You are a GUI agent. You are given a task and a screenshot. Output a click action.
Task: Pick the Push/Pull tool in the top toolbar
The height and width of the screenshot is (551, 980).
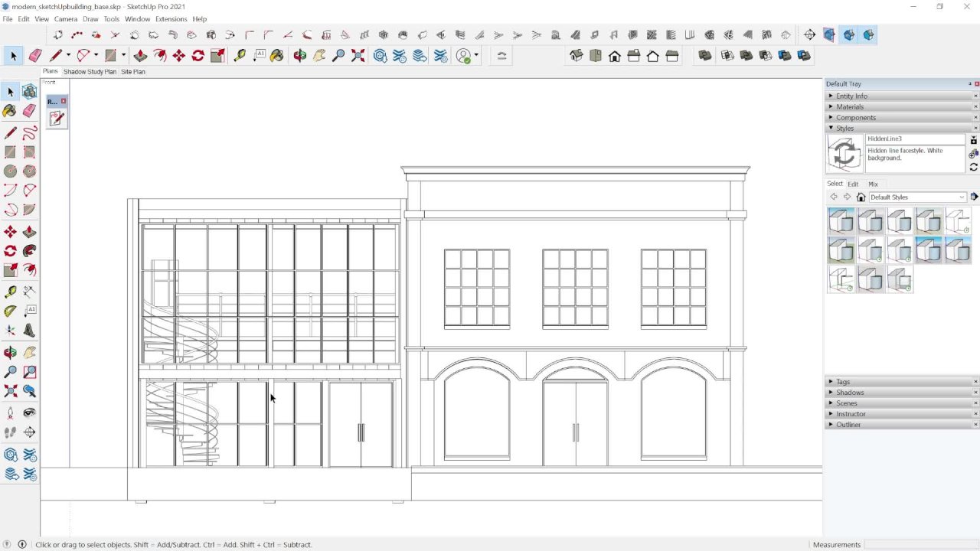(x=140, y=56)
